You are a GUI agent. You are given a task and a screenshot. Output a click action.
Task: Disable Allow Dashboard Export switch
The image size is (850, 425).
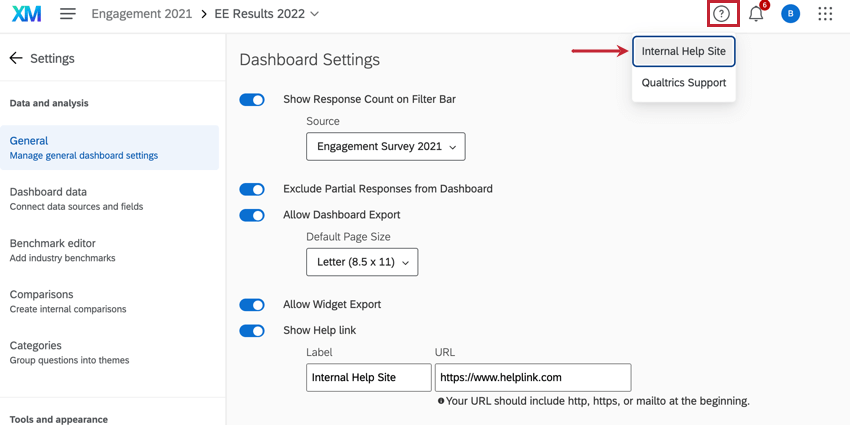click(x=252, y=215)
